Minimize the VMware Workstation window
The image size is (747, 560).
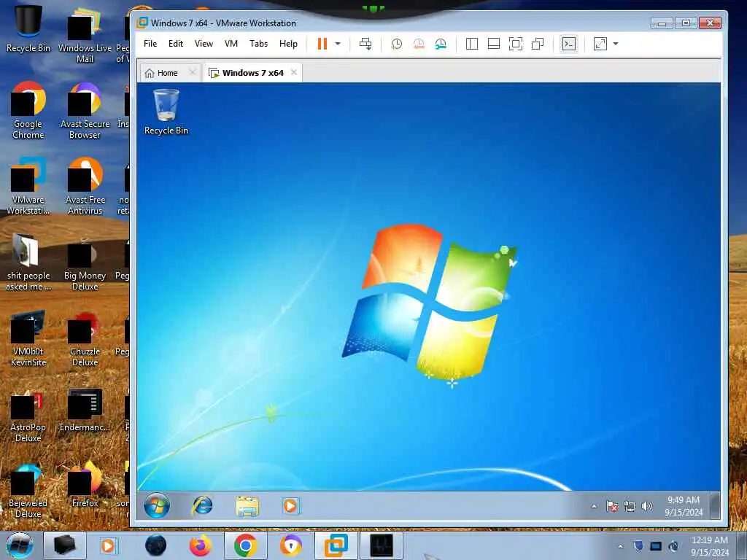[x=662, y=23]
